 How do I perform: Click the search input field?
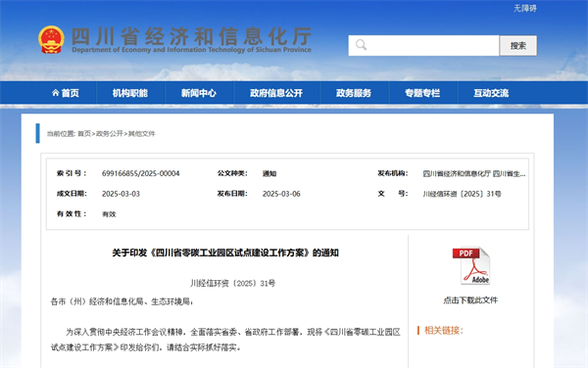[423, 46]
